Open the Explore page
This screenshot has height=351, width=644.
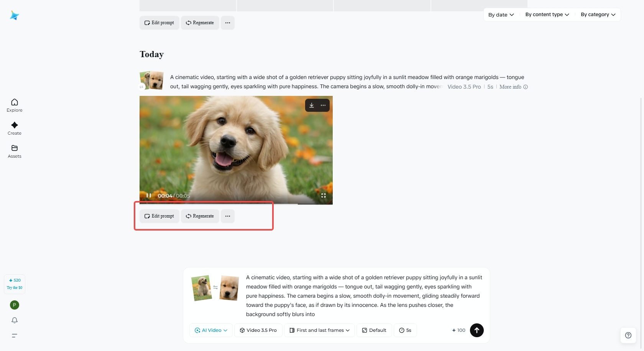[14, 105]
